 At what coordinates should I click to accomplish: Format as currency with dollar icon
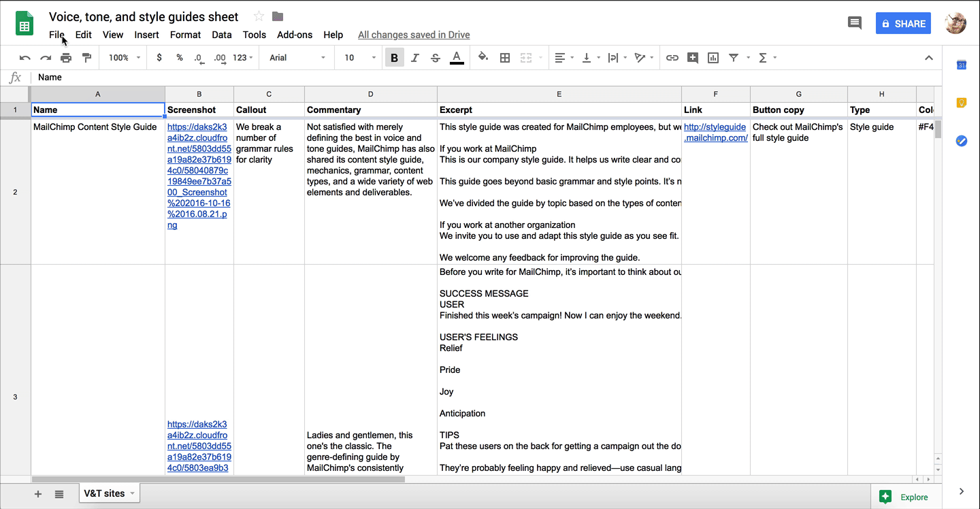pos(159,58)
